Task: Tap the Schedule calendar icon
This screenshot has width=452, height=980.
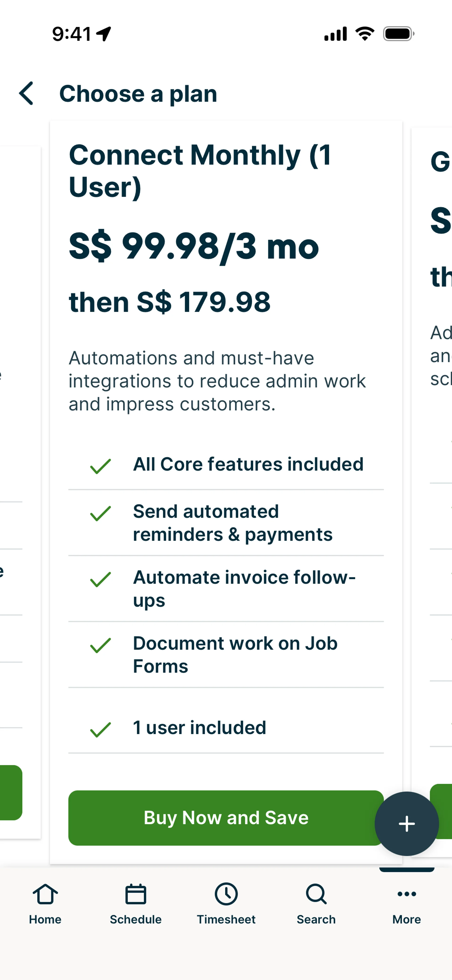Action: [x=135, y=894]
